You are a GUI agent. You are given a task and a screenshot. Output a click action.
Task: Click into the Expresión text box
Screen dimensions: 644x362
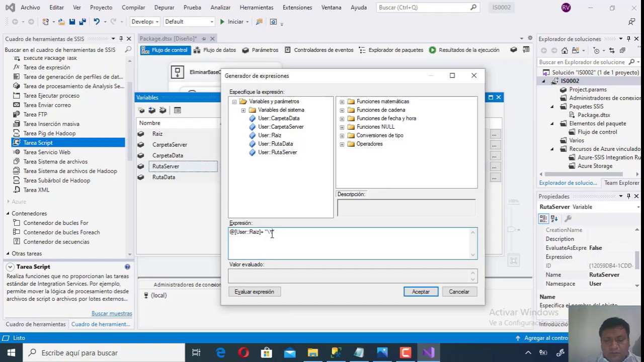coord(353,243)
